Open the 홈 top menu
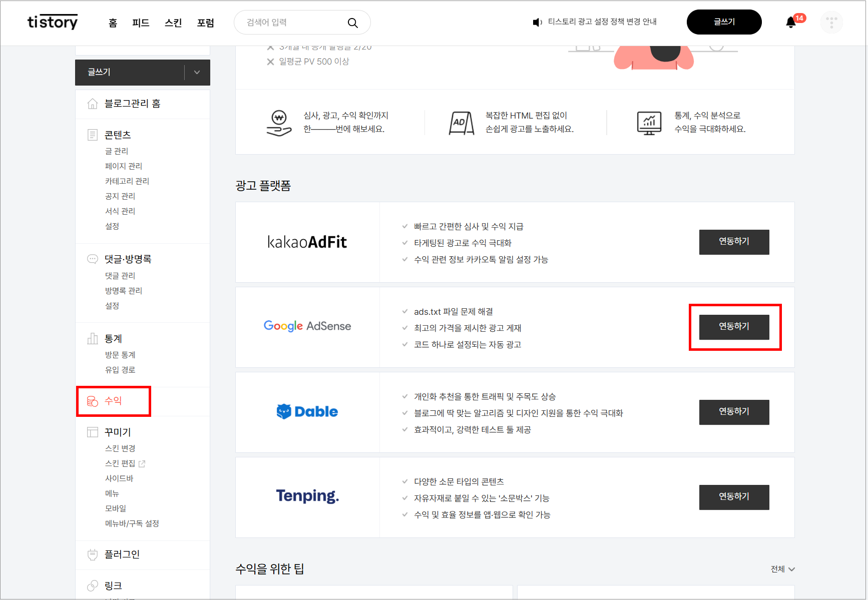868x600 pixels. 113,23
